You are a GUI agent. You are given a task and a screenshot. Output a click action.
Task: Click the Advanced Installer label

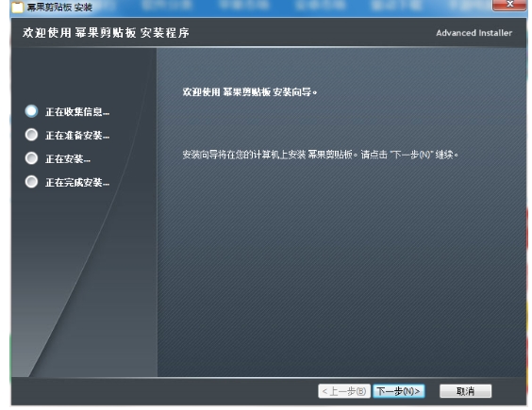point(474,33)
